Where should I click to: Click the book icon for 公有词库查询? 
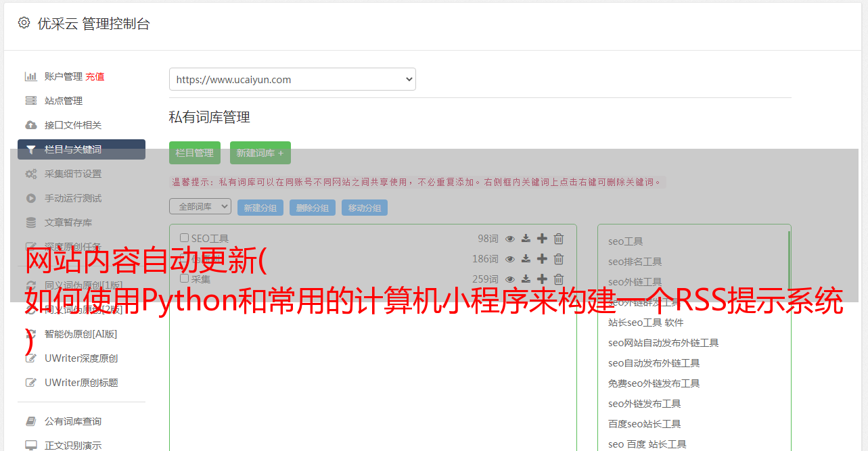point(30,421)
